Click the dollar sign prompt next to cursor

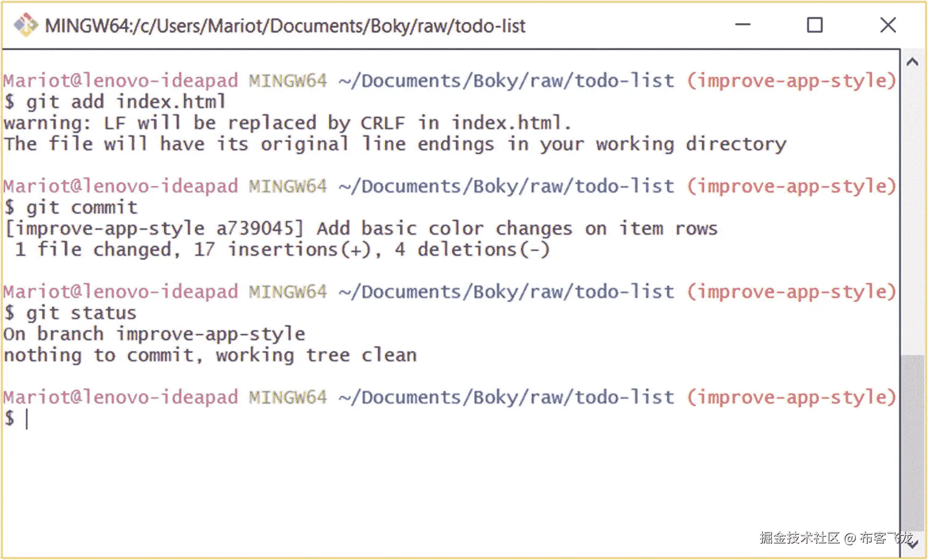[x=9, y=419]
